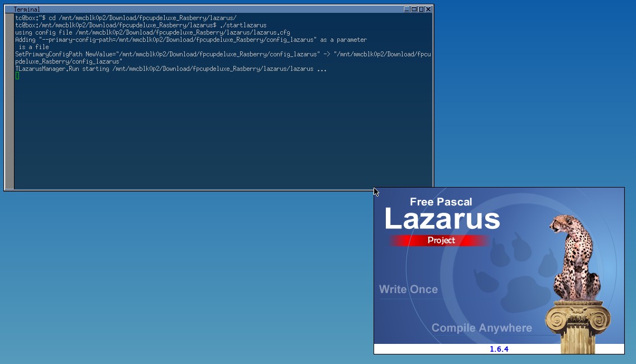This screenshot has height=364, width=636.
Task: Click the Lazarus logo text
Action: (442, 219)
